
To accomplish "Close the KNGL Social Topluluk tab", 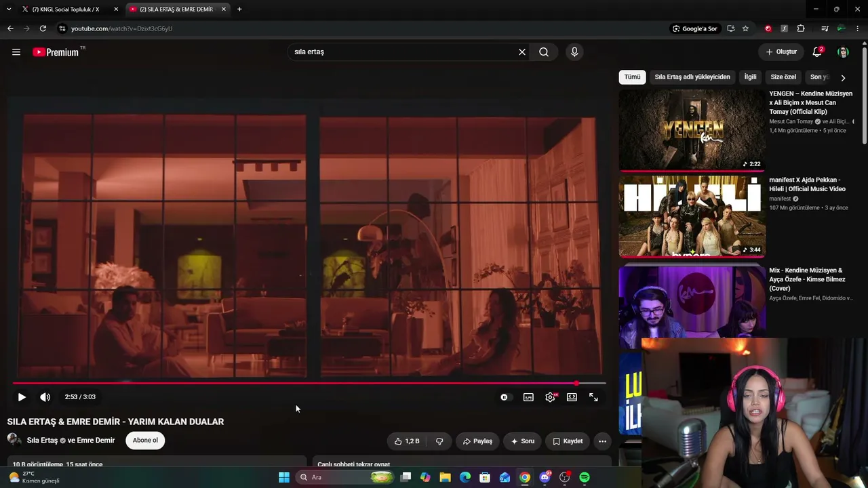I will pos(116,9).
